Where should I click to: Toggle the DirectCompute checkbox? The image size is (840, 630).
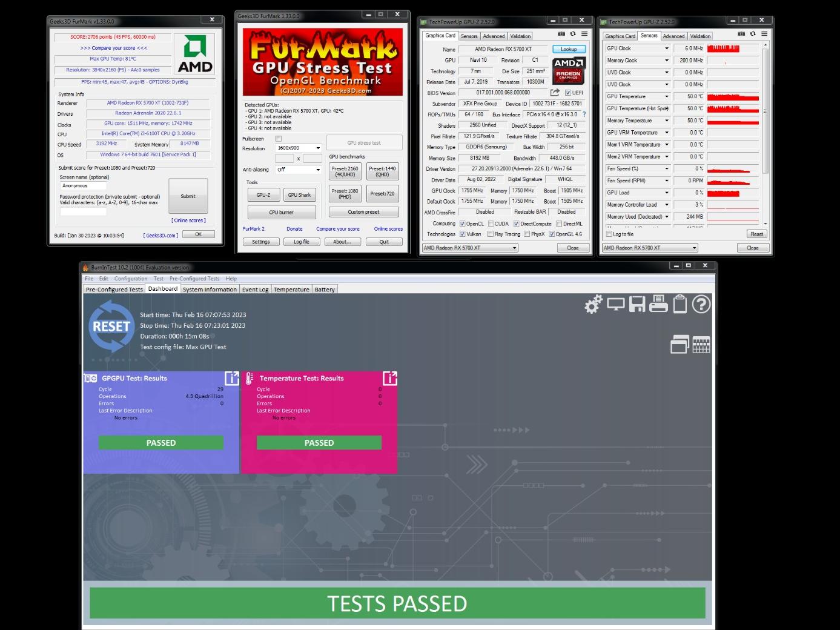tap(517, 224)
